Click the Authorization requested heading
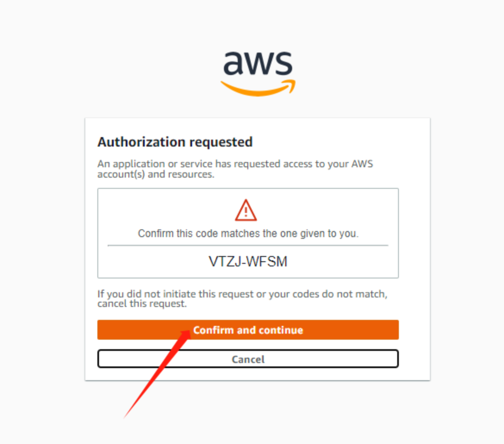 coord(175,142)
